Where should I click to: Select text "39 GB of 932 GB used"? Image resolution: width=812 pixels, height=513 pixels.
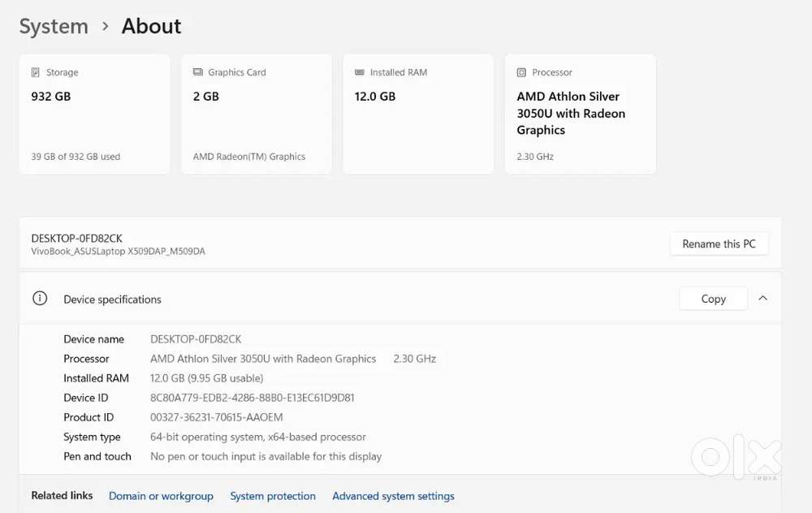76,157
